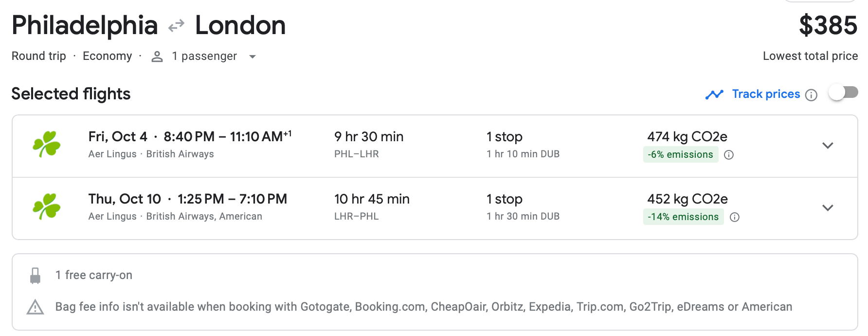Click the Track prices link text
Viewport: 868px width, 336px height.
[x=765, y=94]
